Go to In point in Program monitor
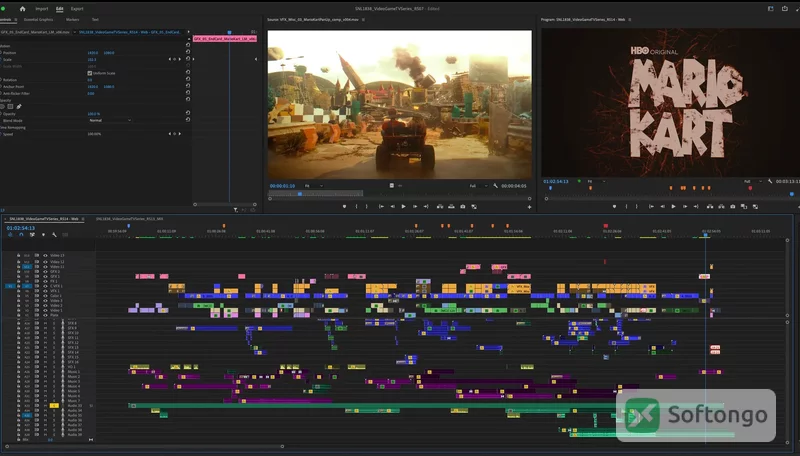This screenshot has width=800, height=456. click(x=651, y=207)
